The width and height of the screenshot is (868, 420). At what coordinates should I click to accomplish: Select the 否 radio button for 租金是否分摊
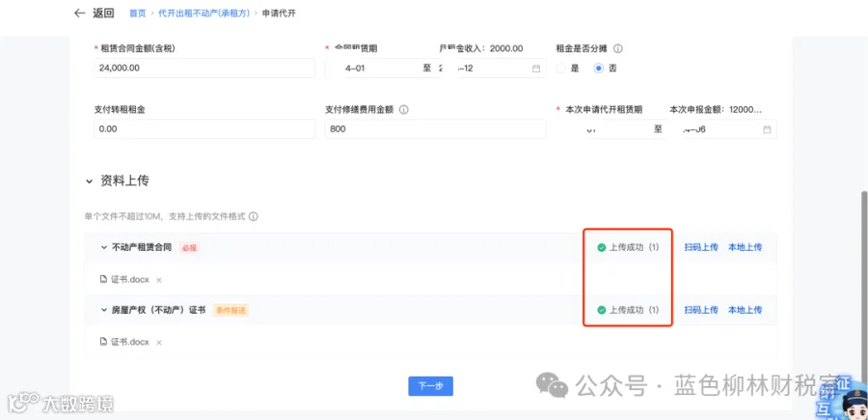point(598,69)
